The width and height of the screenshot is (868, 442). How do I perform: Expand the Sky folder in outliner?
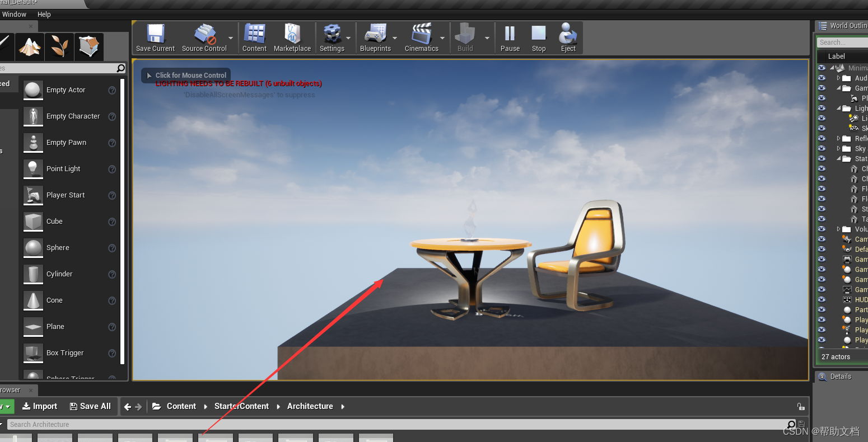838,149
